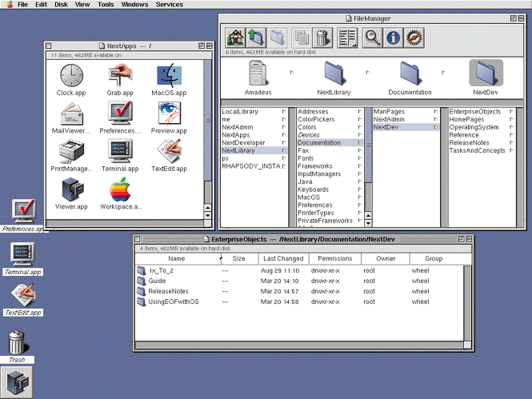The width and height of the screenshot is (532, 399).
Task: Open the Services menu
Action: 170,5
